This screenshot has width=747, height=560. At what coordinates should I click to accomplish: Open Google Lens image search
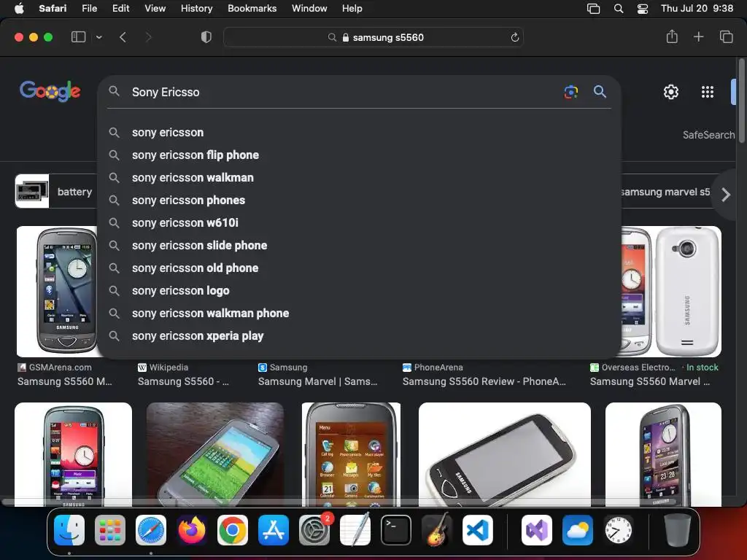point(570,91)
